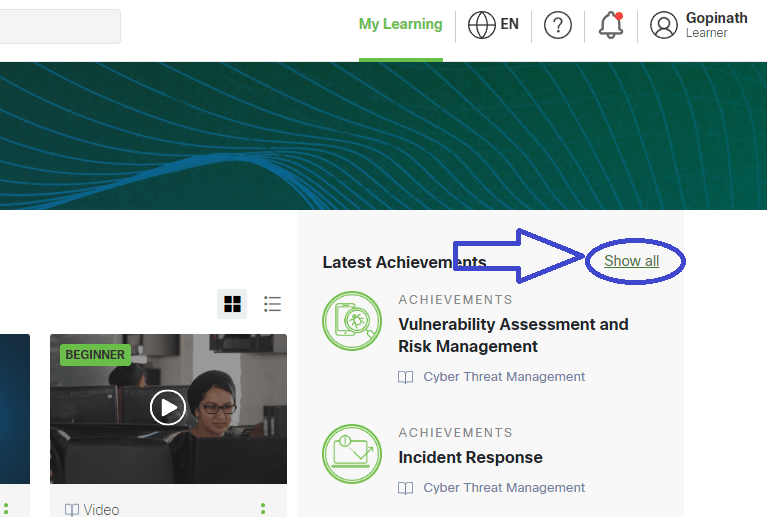
Task: Click ACHIEVEMENTS label above Vulnerability Assessment
Action: (455, 299)
